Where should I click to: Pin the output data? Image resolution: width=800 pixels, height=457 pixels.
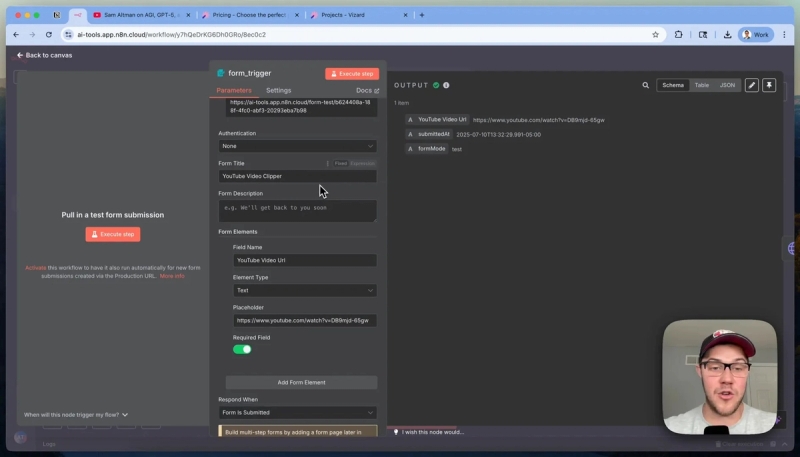pos(769,85)
